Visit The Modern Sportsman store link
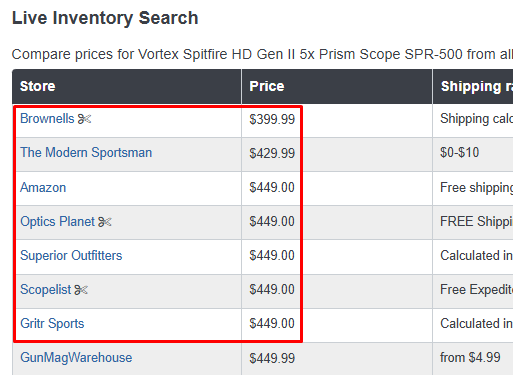 pos(86,153)
